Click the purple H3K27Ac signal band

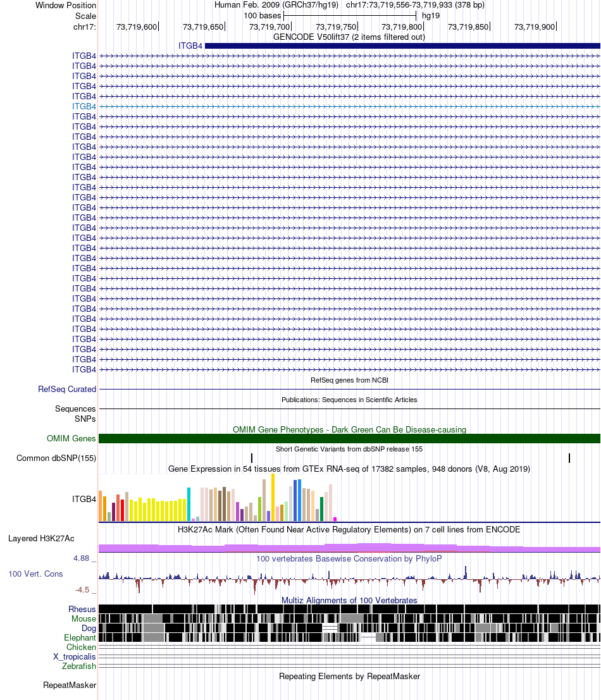tap(349, 548)
